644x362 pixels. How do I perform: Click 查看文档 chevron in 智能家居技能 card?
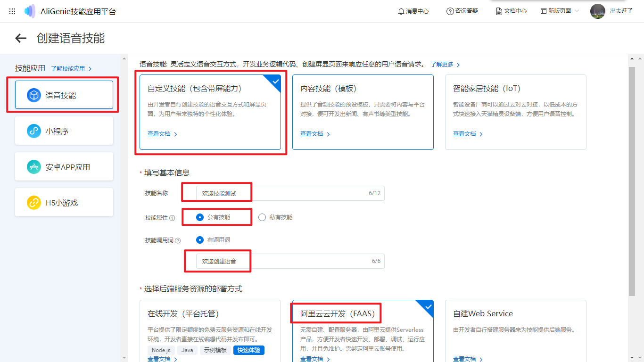[x=481, y=134]
